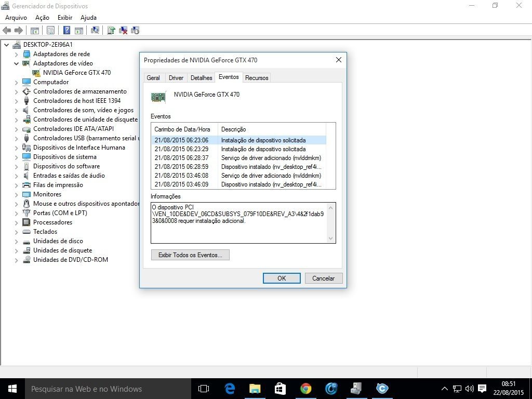Switch to the Geral tab
Image resolution: width=532 pixels, height=399 pixels.
point(153,78)
